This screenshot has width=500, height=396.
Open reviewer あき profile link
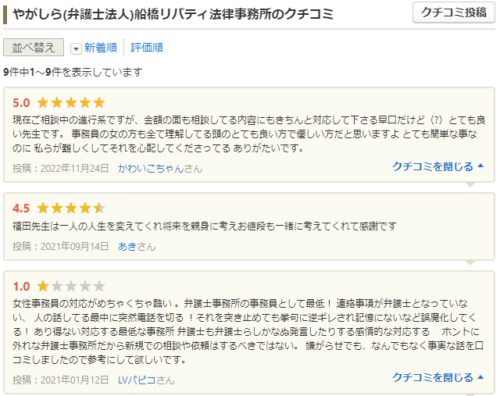[127, 246]
